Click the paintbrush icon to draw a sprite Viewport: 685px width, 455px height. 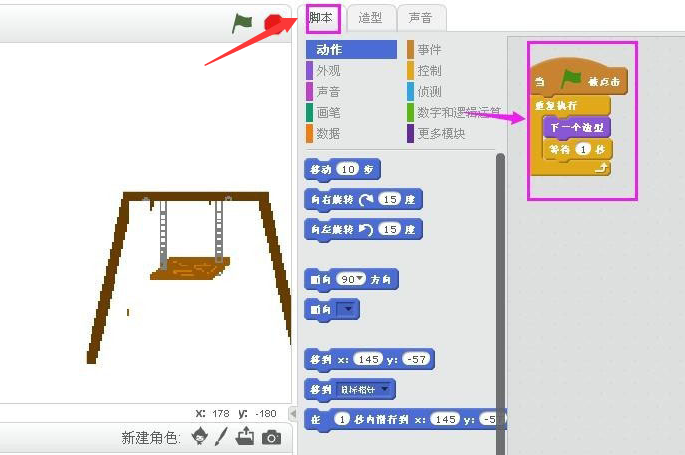click(222, 437)
